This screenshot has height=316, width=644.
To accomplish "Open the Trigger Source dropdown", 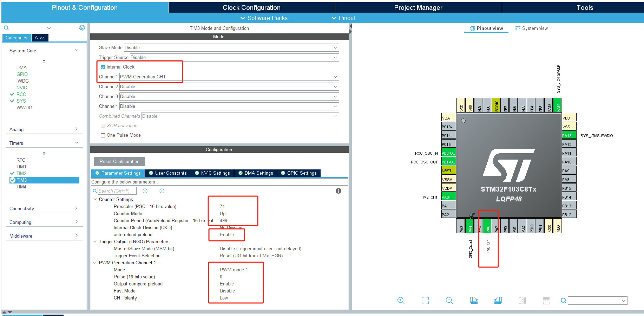I will click(234, 57).
